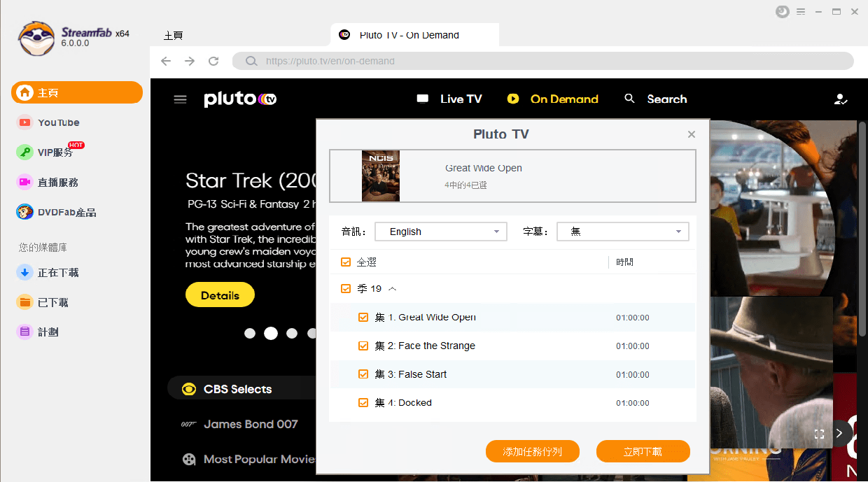Image resolution: width=868 pixels, height=482 pixels.
Task: Click the Live TV screen icon
Action: pyautogui.click(x=423, y=99)
